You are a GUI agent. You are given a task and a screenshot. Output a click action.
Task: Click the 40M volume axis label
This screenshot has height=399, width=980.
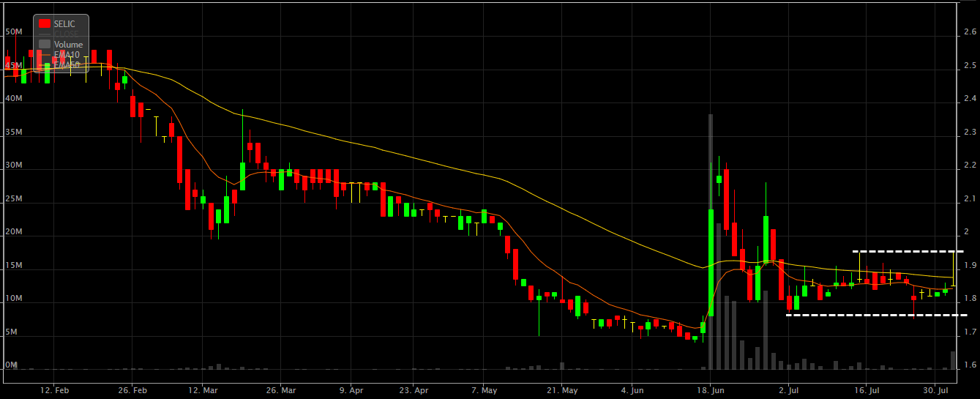pyautogui.click(x=13, y=99)
